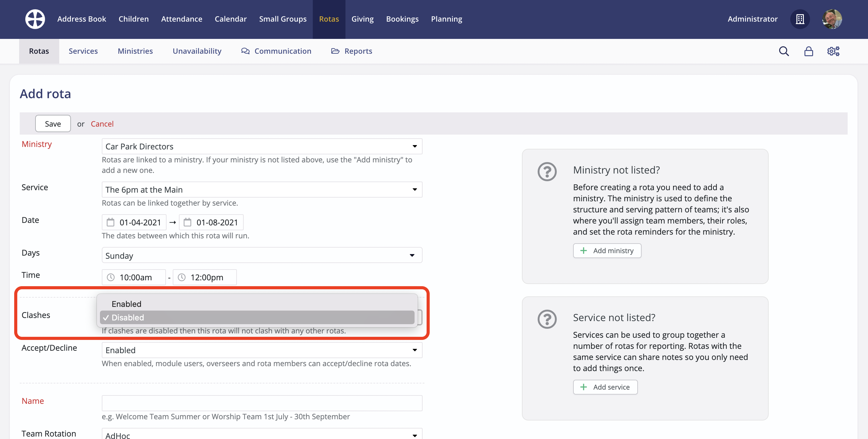Click the clock icon beside 10:00am
The height and width of the screenshot is (439, 868).
pyautogui.click(x=110, y=277)
